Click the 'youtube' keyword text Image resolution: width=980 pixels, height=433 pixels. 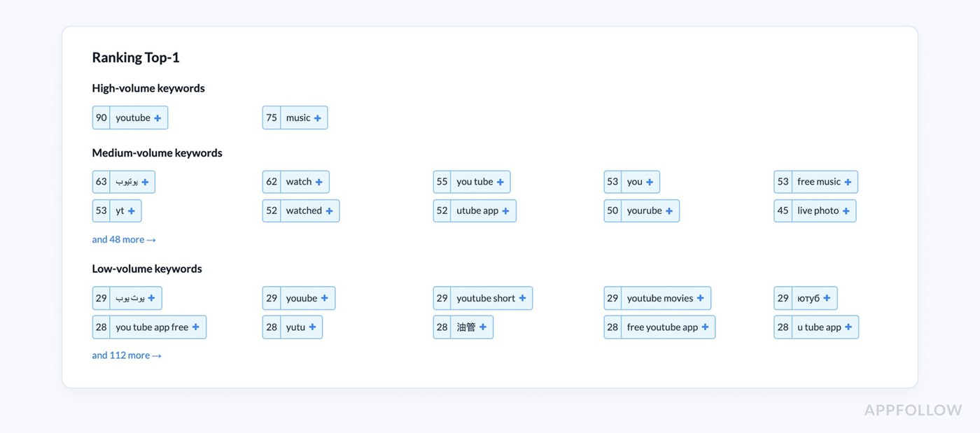[133, 118]
